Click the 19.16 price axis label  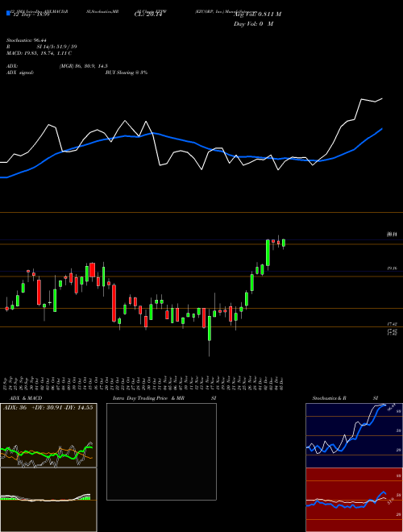coord(392,268)
